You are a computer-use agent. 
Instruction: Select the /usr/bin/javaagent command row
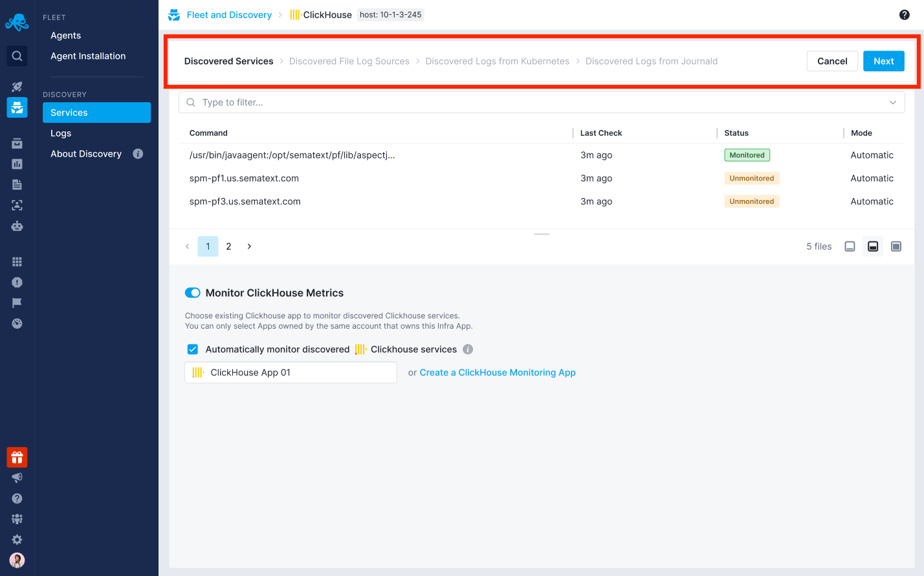point(542,155)
